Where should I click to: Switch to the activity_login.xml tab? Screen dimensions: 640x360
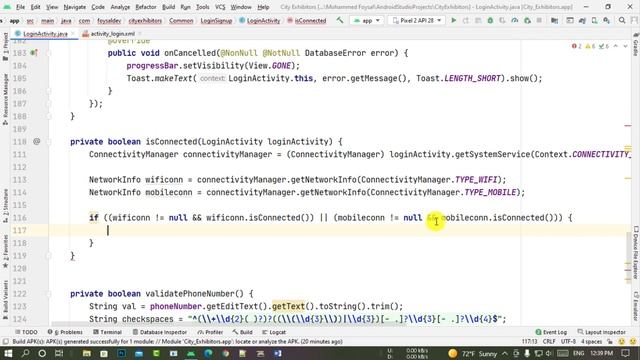[112, 34]
